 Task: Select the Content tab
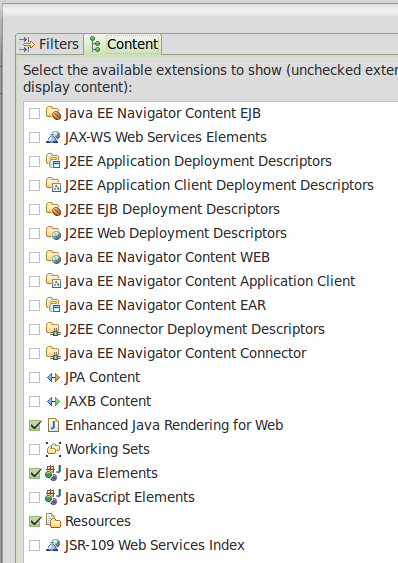pyautogui.click(x=123, y=44)
